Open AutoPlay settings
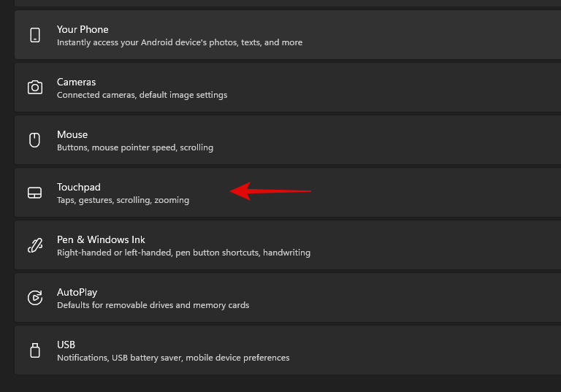The height and width of the screenshot is (392, 561). [x=77, y=292]
